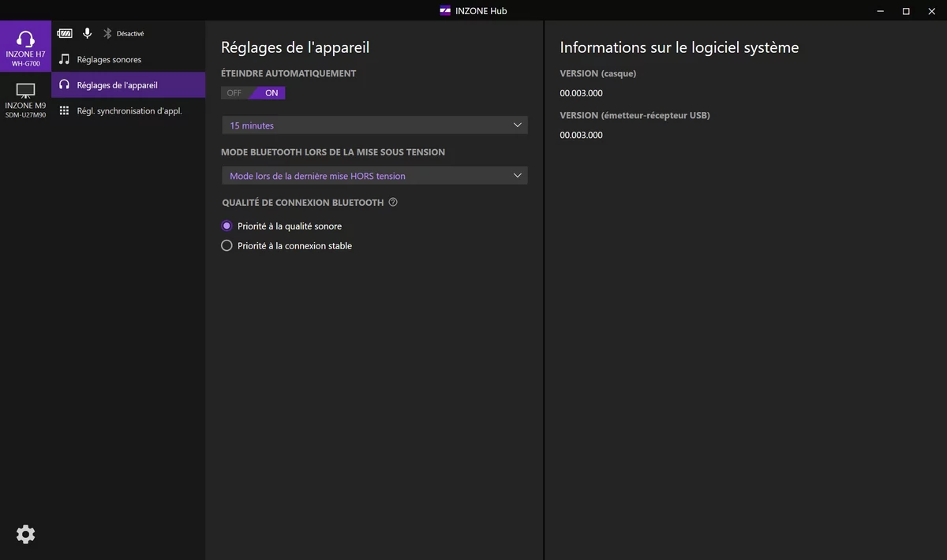Image resolution: width=947 pixels, height=560 pixels.
Task: Select the INZONE M9 monitor device
Action: 25,99
